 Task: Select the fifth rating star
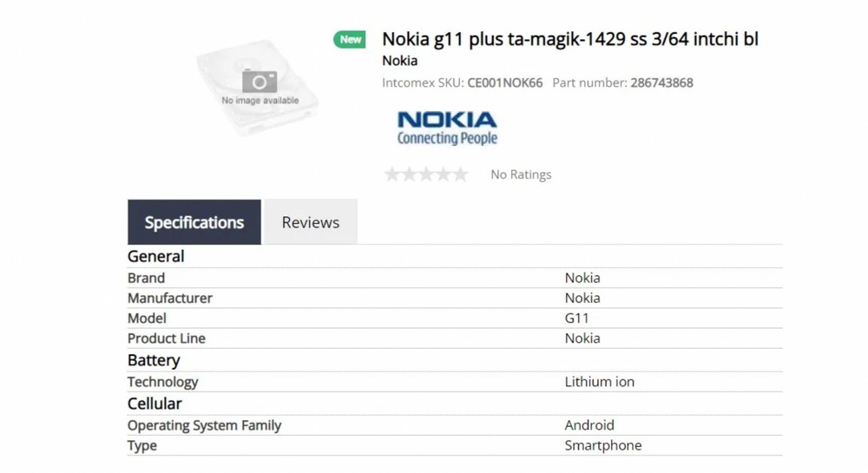(x=461, y=174)
